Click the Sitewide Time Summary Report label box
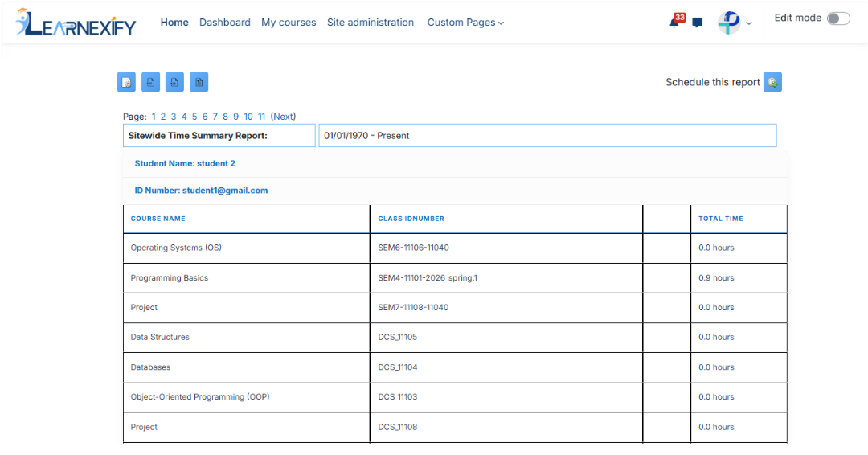This screenshot has width=868, height=455. point(219,136)
